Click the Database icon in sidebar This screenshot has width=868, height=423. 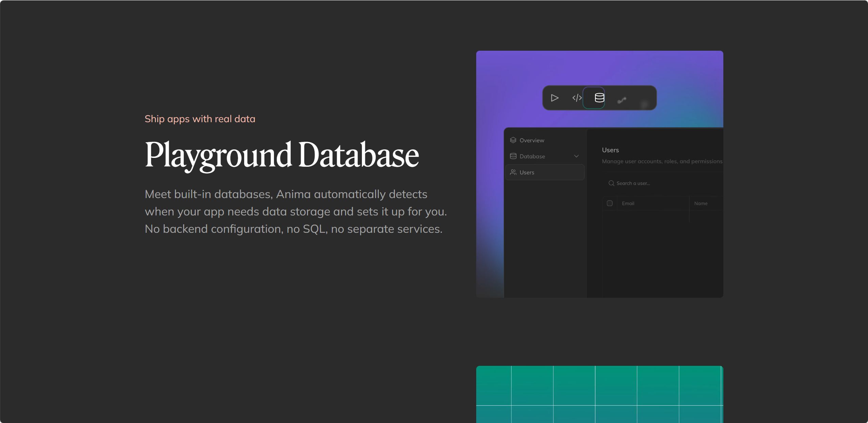(x=513, y=156)
